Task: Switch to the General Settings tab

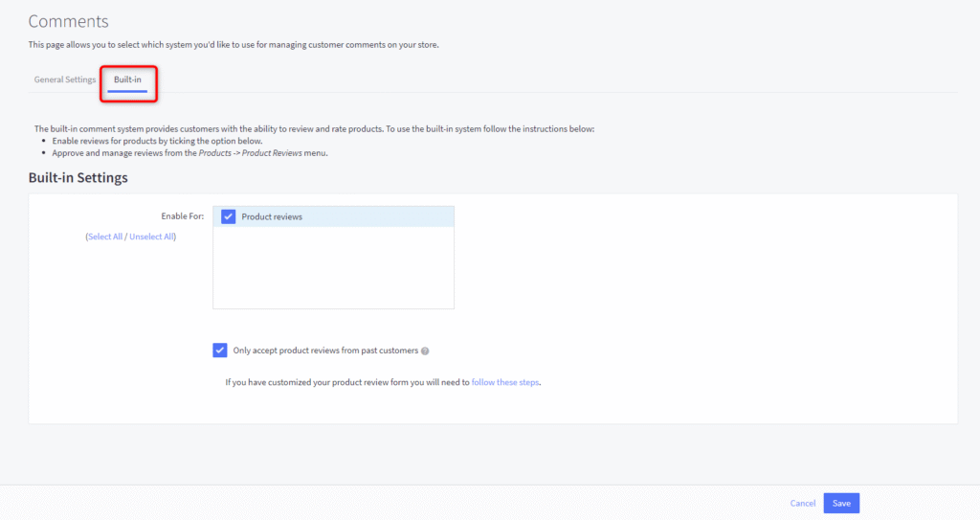Action: click(65, 79)
